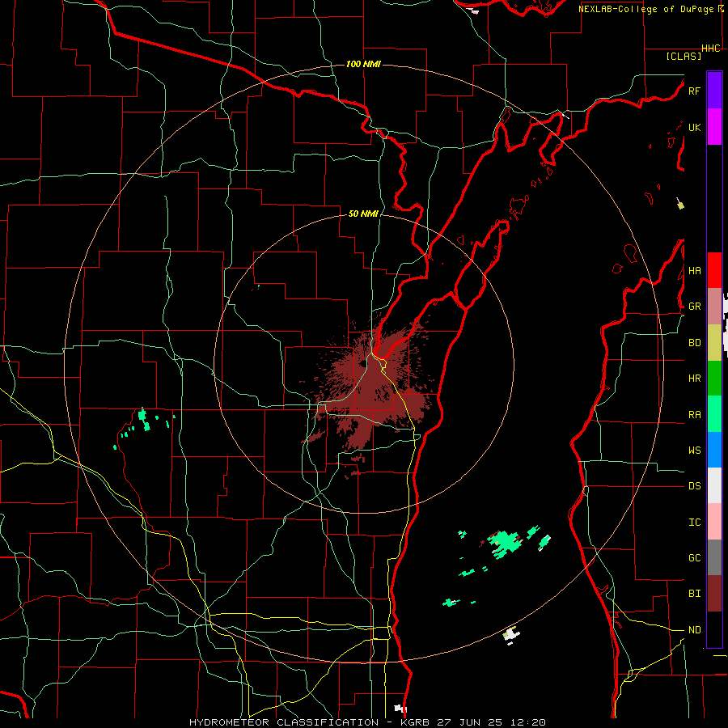Screen dimensions: 728x728
Task: Click the BI legend label
Action: pos(694,594)
